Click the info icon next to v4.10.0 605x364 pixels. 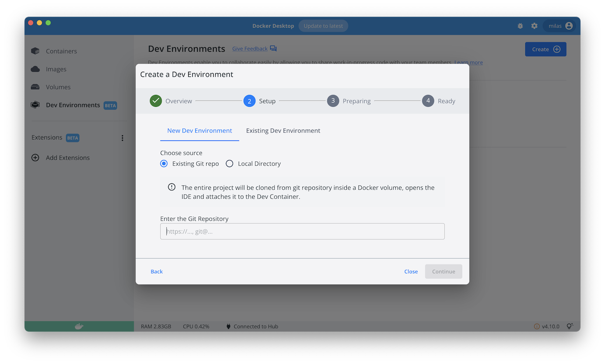[x=537, y=326]
